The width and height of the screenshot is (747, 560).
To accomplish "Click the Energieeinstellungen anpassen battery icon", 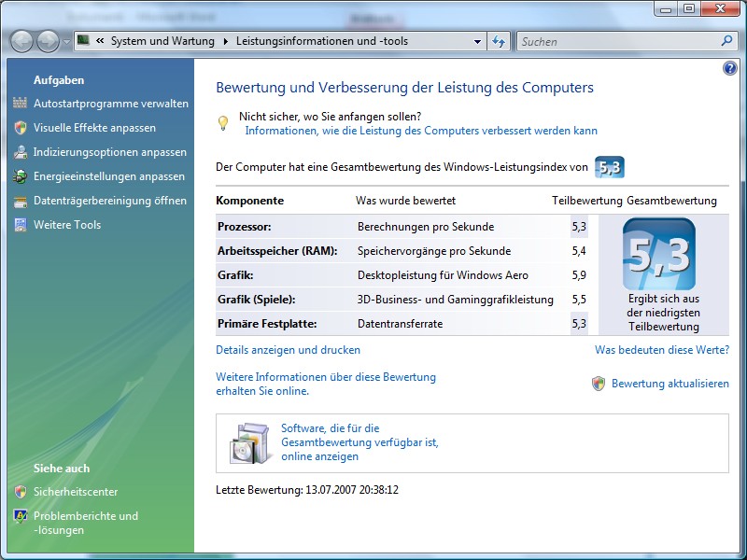I will point(20,176).
